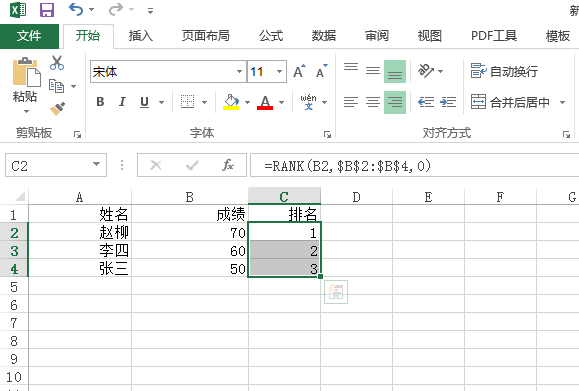Click the formula bar with RANK formula
The image size is (579, 391).
point(414,165)
